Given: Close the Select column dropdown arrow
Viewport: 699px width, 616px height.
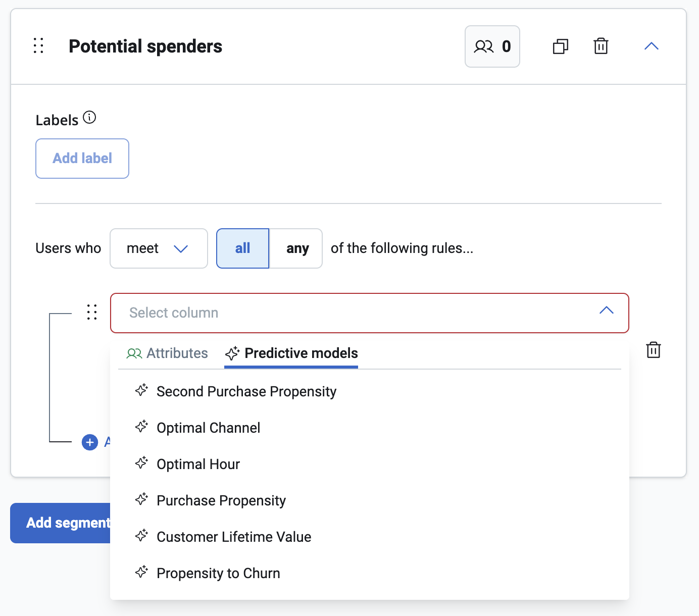Looking at the screenshot, I should point(607,311).
